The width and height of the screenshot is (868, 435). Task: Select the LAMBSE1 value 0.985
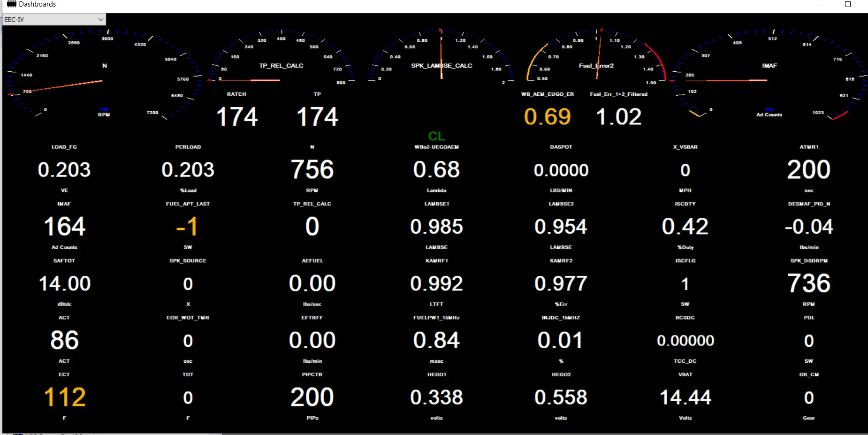[436, 227]
